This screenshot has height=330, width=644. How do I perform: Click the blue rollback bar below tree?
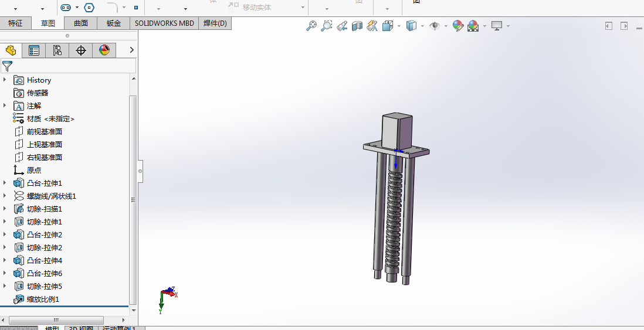(64, 306)
